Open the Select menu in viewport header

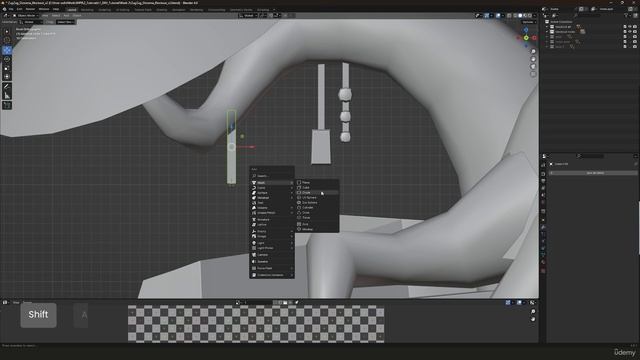56,16
